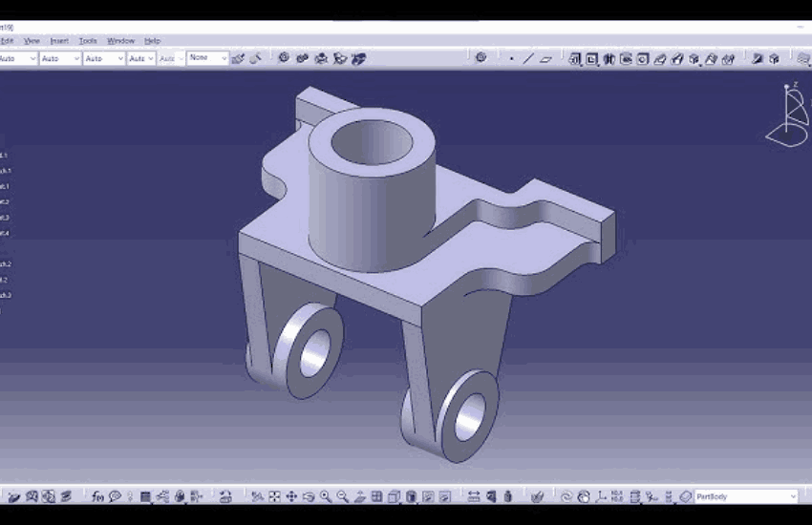The height and width of the screenshot is (525, 812).
Task: Click the Zoom In magnifier
Action: [x=325, y=496]
